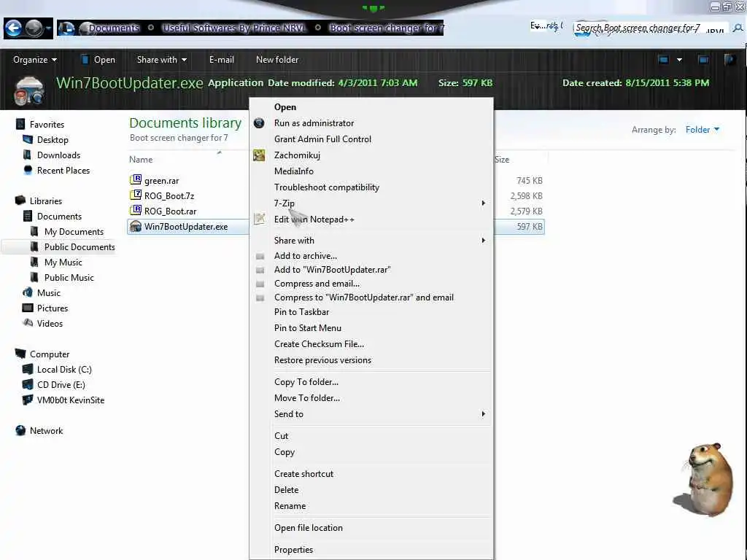Click the search magnifier icon

coord(738,28)
